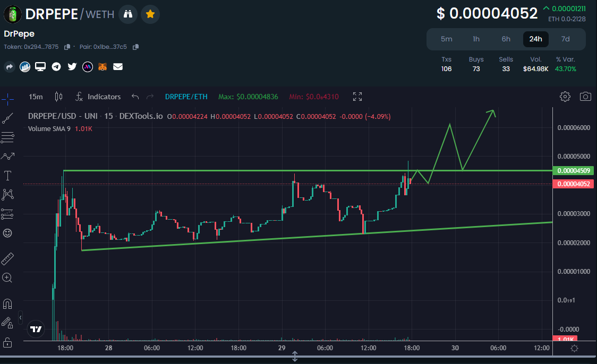Toggle the favorite star for DRPEPE
This screenshot has width=597, height=364.
coord(150,14)
